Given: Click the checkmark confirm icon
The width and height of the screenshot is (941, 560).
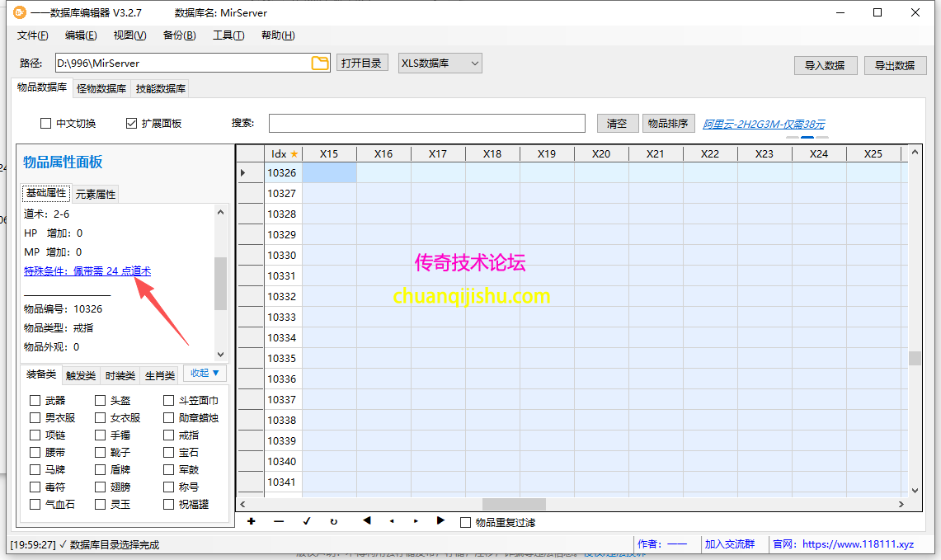Looking at the screenshot, I should pos(307,522).
